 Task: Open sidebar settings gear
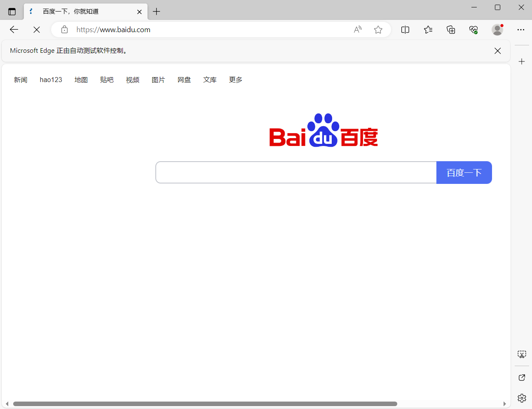522,398
